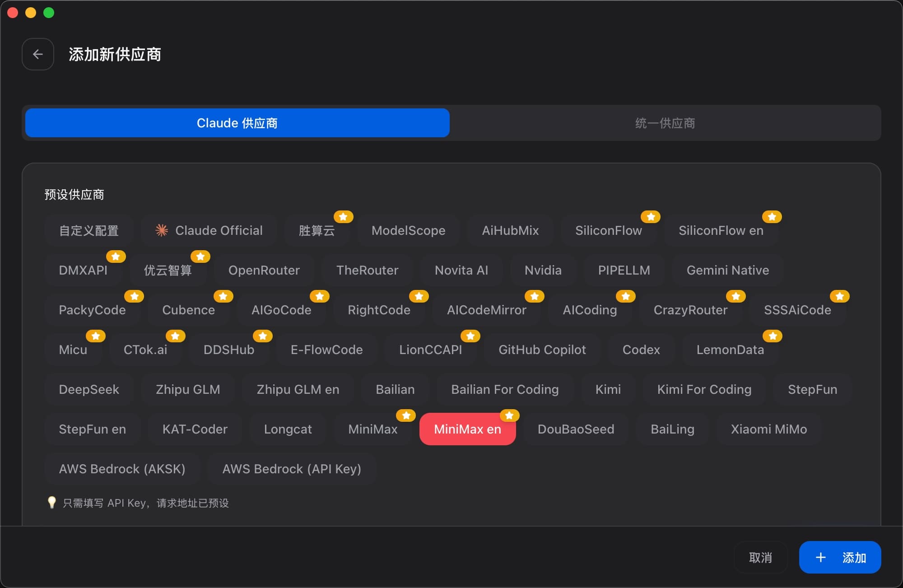
Task: Select Zhipu GLM en provider
Action: [x=298, y=389]
